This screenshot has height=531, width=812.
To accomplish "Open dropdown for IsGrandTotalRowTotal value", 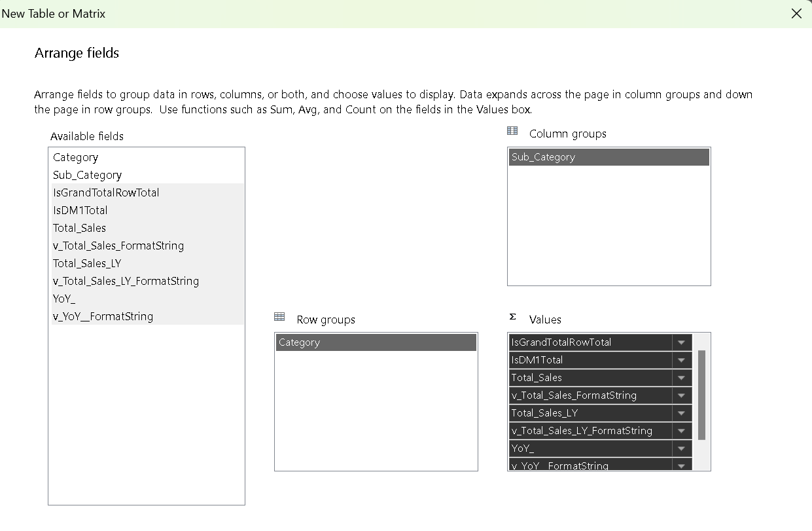I will point(681,342).
